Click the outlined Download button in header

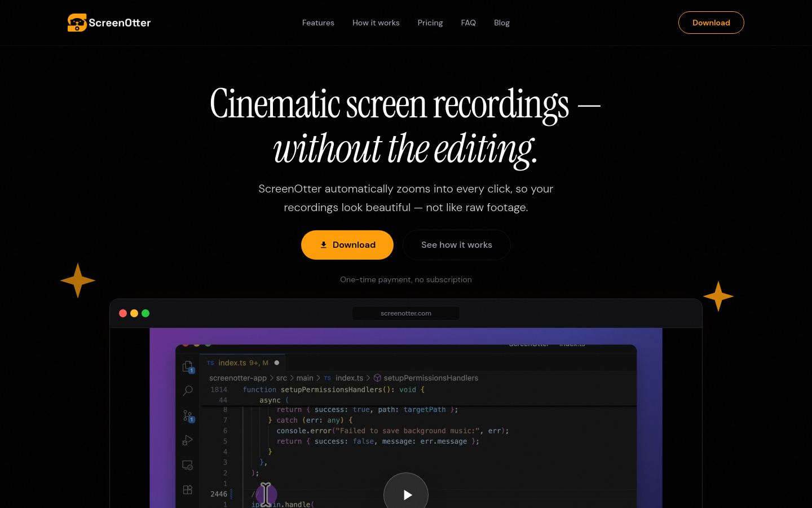pyautogui.click(x=711, y=23)
